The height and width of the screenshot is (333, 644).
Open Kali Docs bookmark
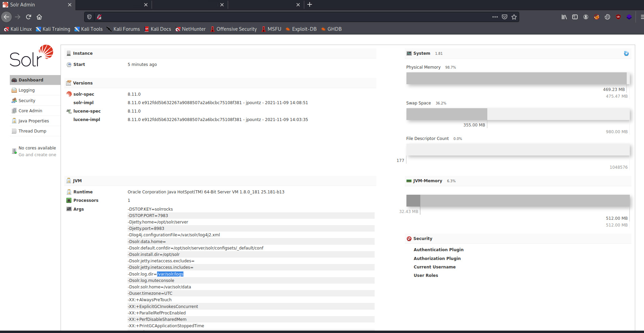tap(158, 29)
